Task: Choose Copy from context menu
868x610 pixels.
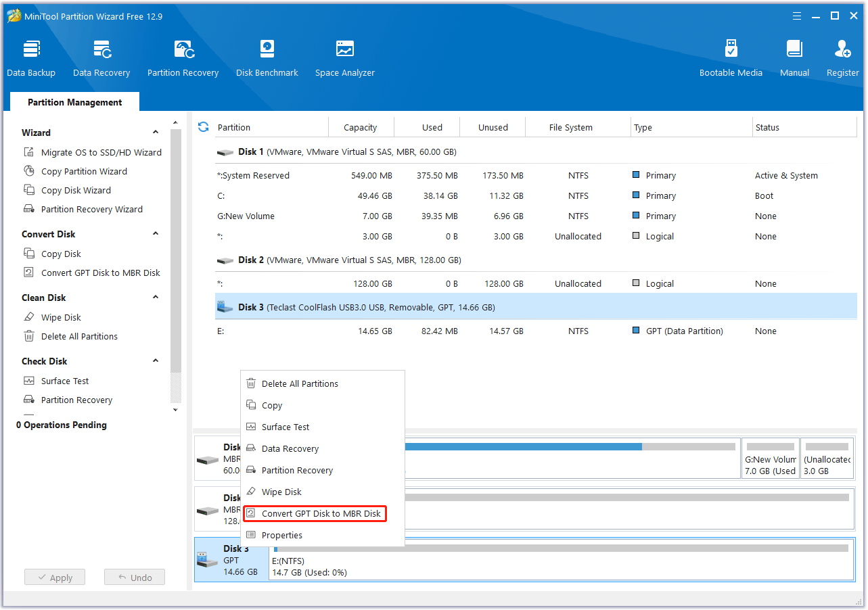Action: (323, 405)
